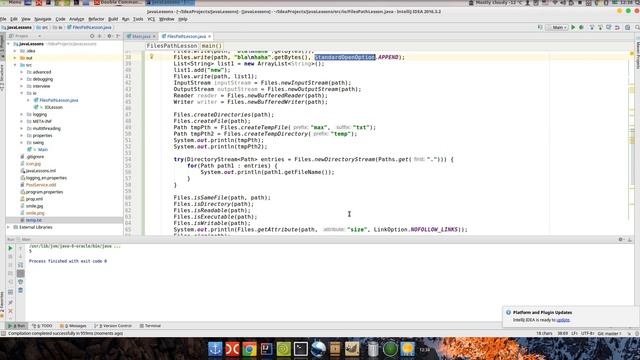
Task: Collapse the io package
Action: (x=22, y=93)
